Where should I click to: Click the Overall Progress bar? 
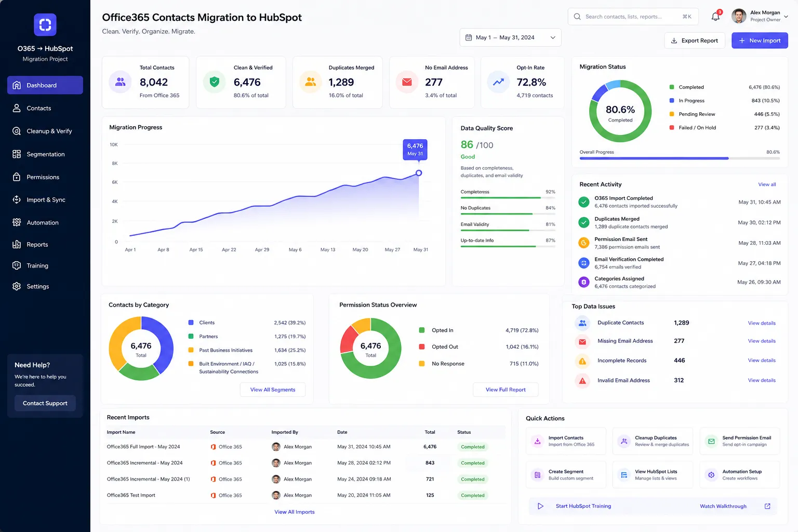click(680, 158)
